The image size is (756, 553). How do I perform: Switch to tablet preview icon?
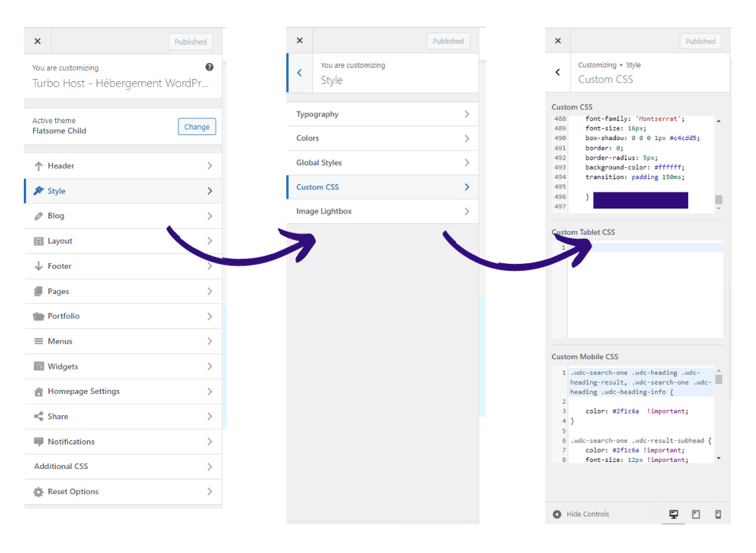696,514
